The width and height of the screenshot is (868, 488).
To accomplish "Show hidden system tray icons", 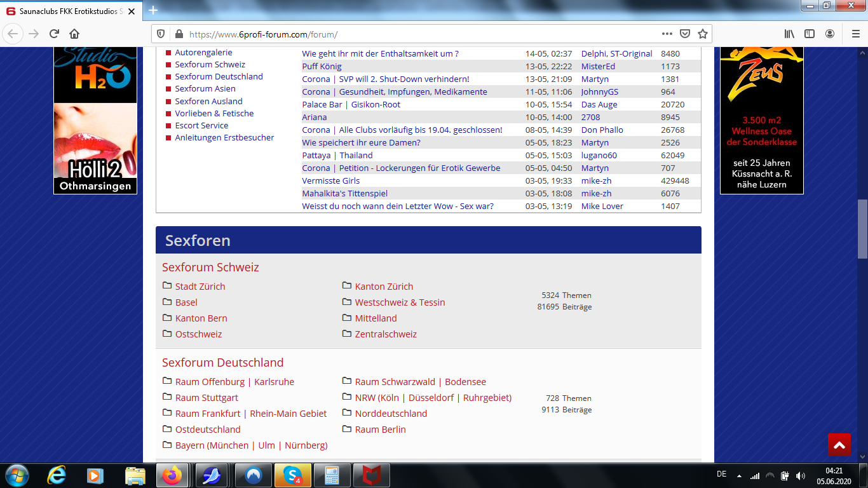I will pyautogui.click(x=738, y=475).
